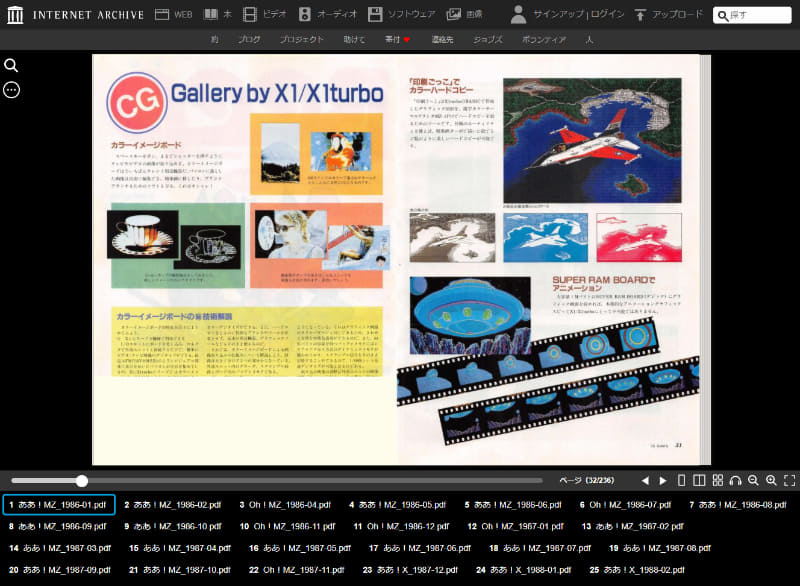Open file 16 MZ_1987-05.pdf
Image resolution: width=800 pixels, height=586 pixels.
click(300, 548)
